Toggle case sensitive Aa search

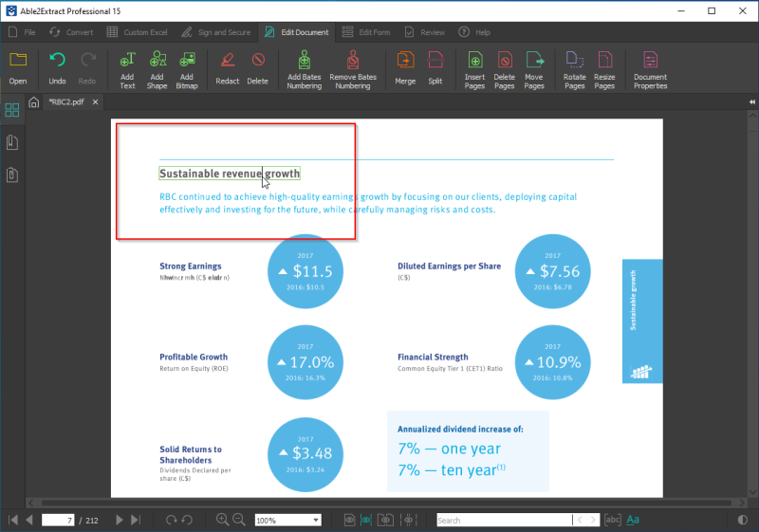pos(633,520)
